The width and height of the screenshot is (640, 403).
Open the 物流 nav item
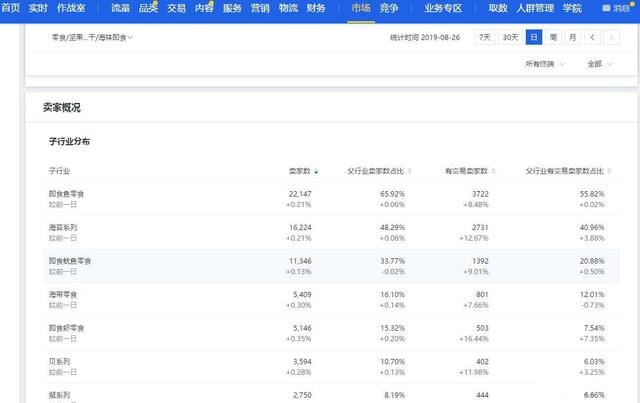click(288, 8)
